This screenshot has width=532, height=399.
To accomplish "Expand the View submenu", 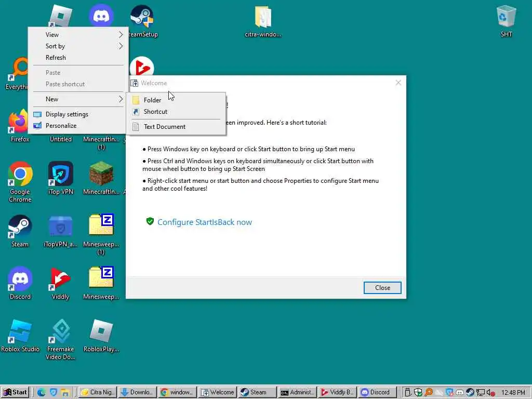I will (x=78, y=35).
